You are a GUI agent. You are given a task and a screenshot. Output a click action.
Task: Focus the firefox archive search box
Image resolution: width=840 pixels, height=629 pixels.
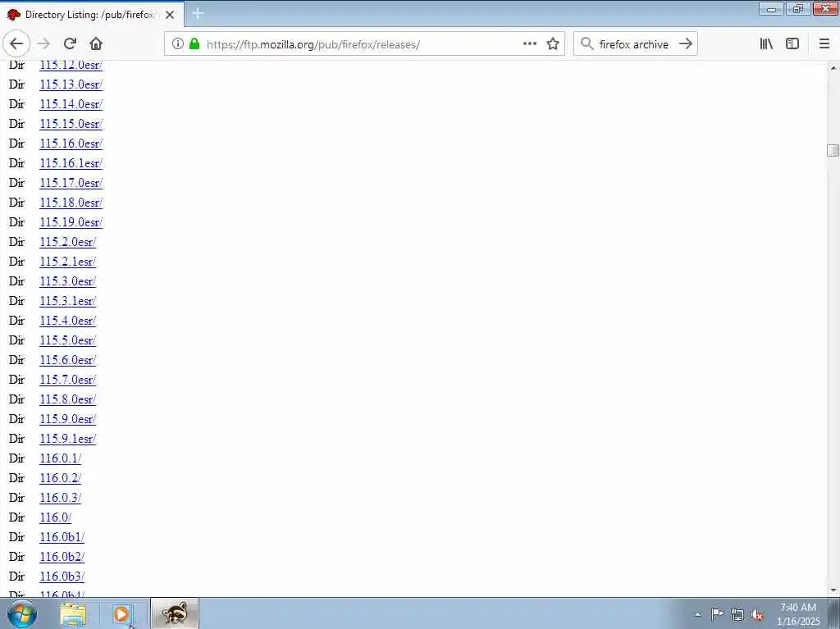pos(634,44)
